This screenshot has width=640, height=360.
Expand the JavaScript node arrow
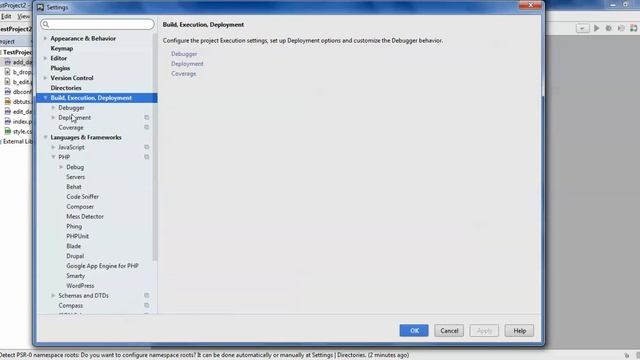53,147
